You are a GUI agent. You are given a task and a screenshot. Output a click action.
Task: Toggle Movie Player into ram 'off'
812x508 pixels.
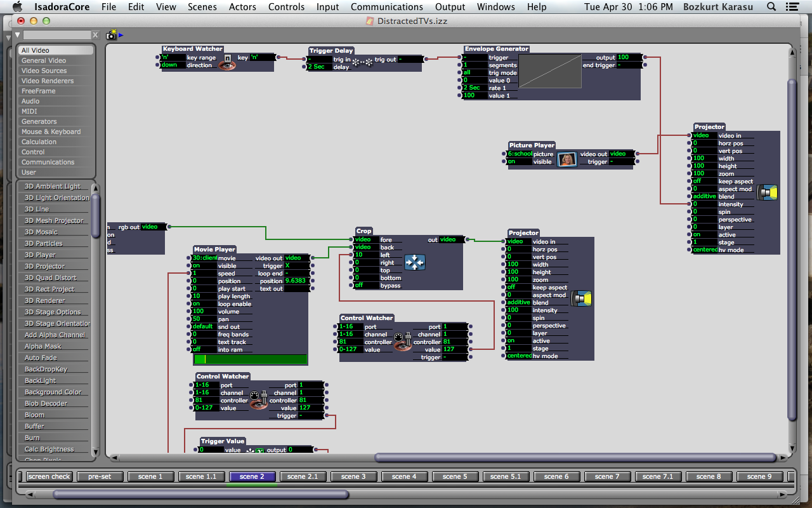pyautogui.click(x=204, y=350)
